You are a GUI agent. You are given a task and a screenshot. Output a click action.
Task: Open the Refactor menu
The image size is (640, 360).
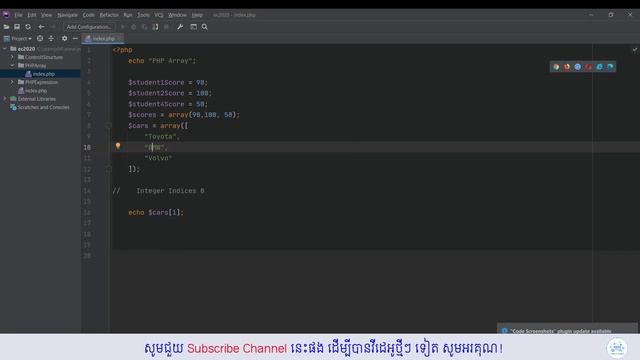tap(109, 15)
